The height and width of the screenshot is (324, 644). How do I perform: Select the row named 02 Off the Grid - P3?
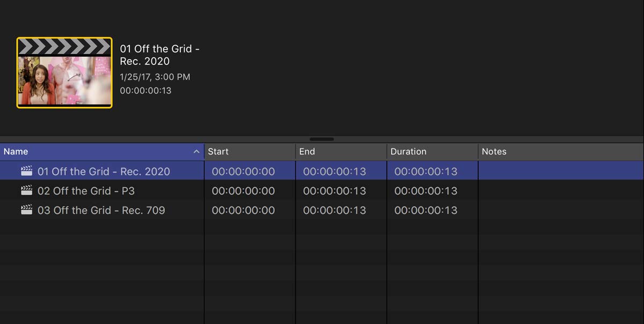pos(322,190)
